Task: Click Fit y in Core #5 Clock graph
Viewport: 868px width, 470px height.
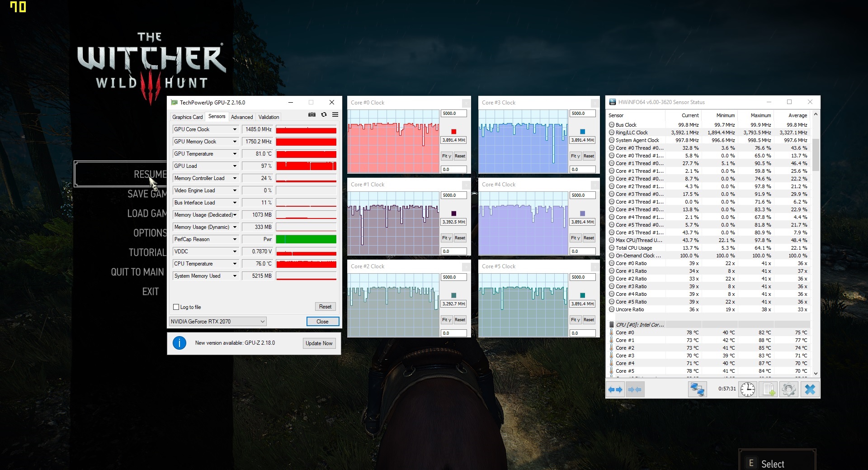Action: tap(576, 320)
